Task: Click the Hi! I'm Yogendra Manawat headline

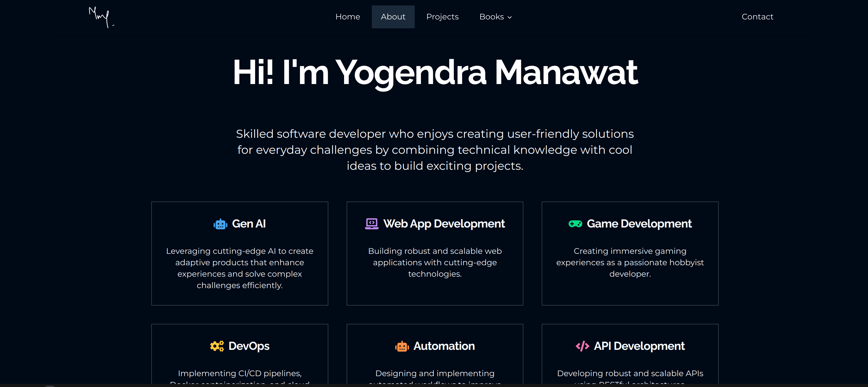Action: coord(435,72)
